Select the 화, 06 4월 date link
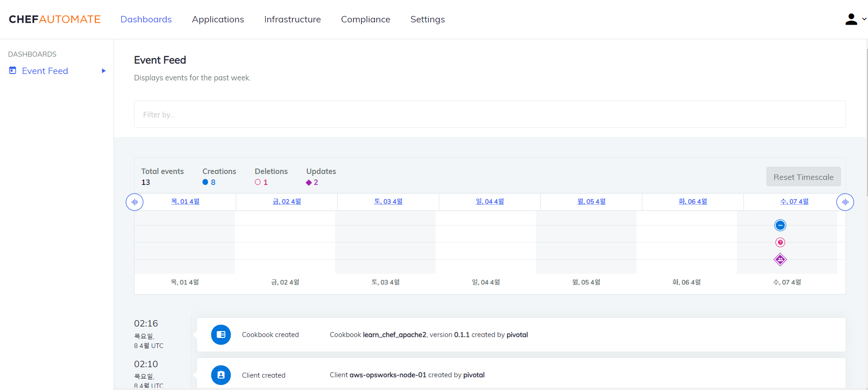868x390 pixels. pyautogui.click(x=693, y=201)
